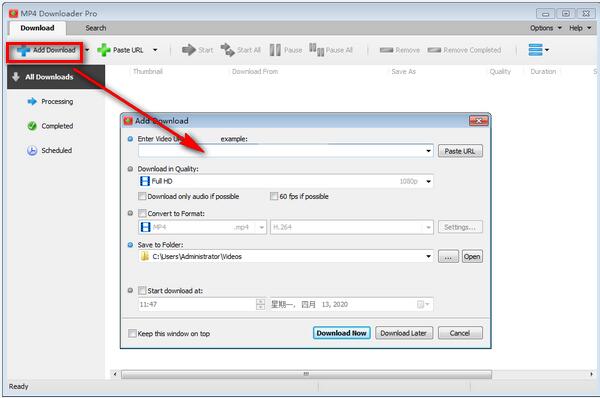This screenshot has height=398, width=600.
Task: Click the Thumbnail column header
Action: coord(148,72)
